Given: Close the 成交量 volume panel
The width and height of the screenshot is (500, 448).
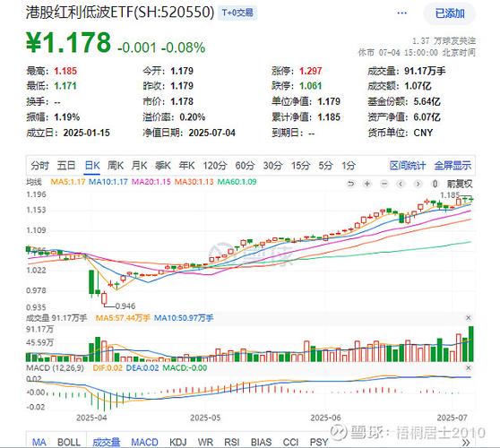Looking at the screenshot, I should coord(469,317).
